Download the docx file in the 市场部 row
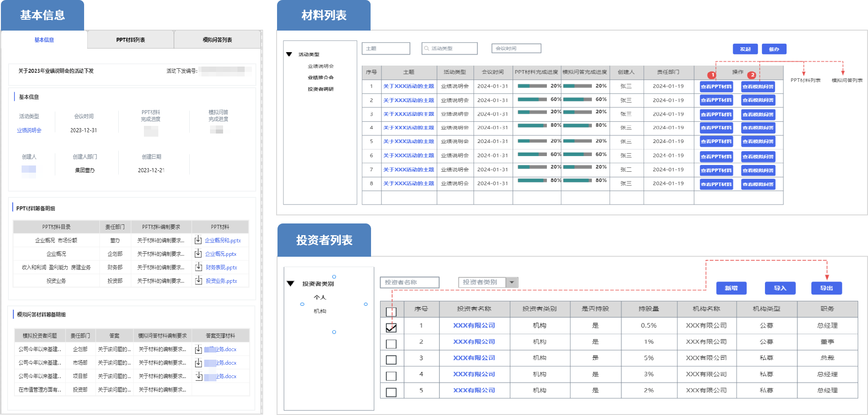 [x=198, y=363]
